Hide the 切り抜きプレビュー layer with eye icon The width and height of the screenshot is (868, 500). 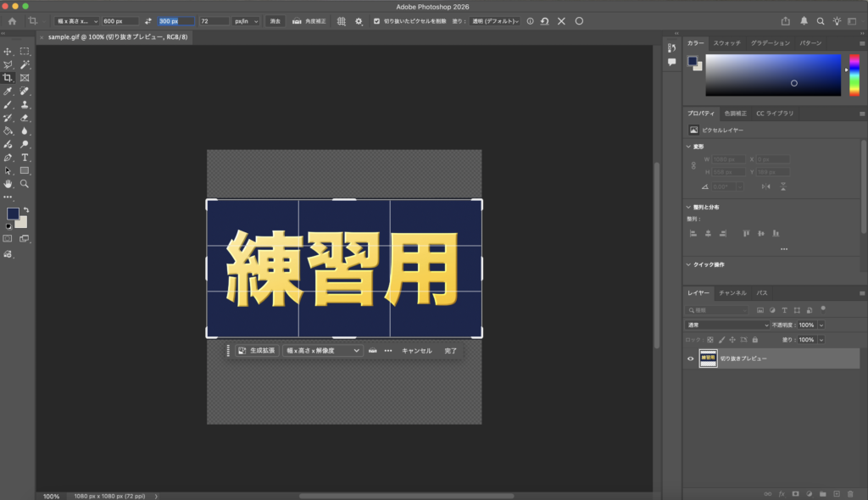coord(690,358)
